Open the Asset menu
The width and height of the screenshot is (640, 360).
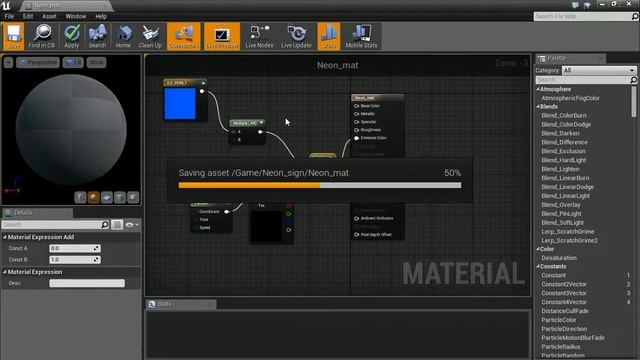pos(49,16)
